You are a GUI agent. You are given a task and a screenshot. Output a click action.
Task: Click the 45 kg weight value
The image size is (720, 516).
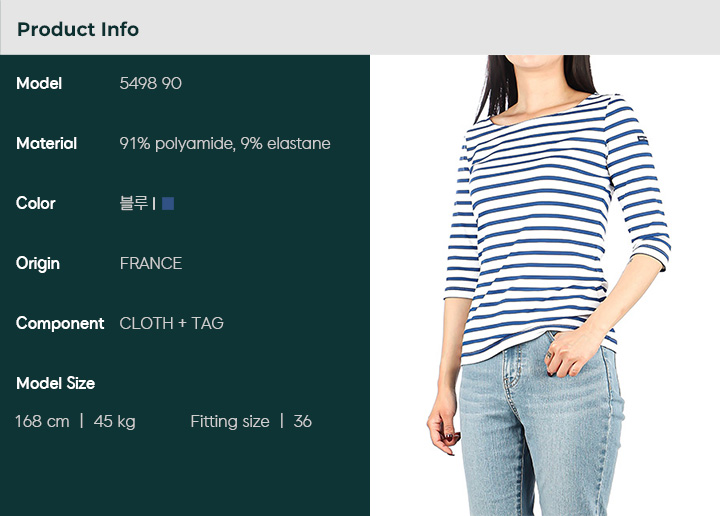(114, 421)
